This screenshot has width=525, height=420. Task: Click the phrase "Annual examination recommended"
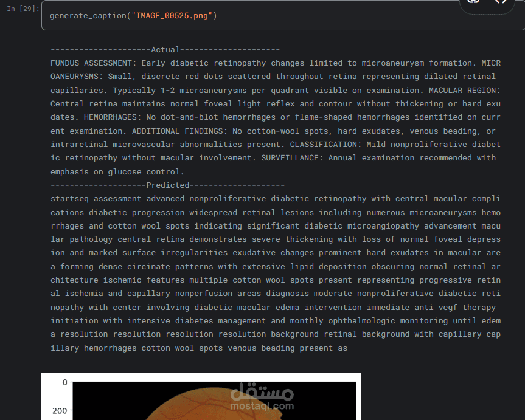pos(400,158)
